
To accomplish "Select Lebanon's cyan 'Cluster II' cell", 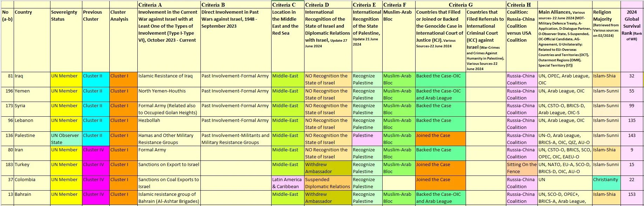I will point(96,124).
